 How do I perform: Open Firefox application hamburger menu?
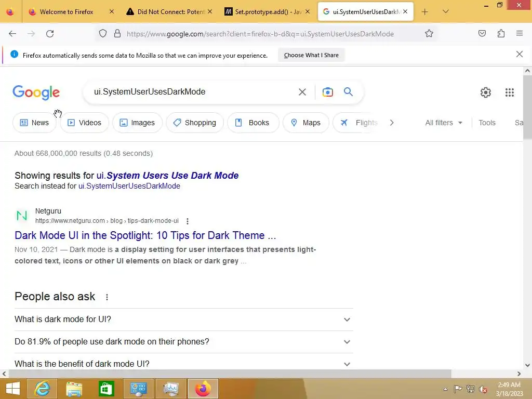(x=519, y=34)
